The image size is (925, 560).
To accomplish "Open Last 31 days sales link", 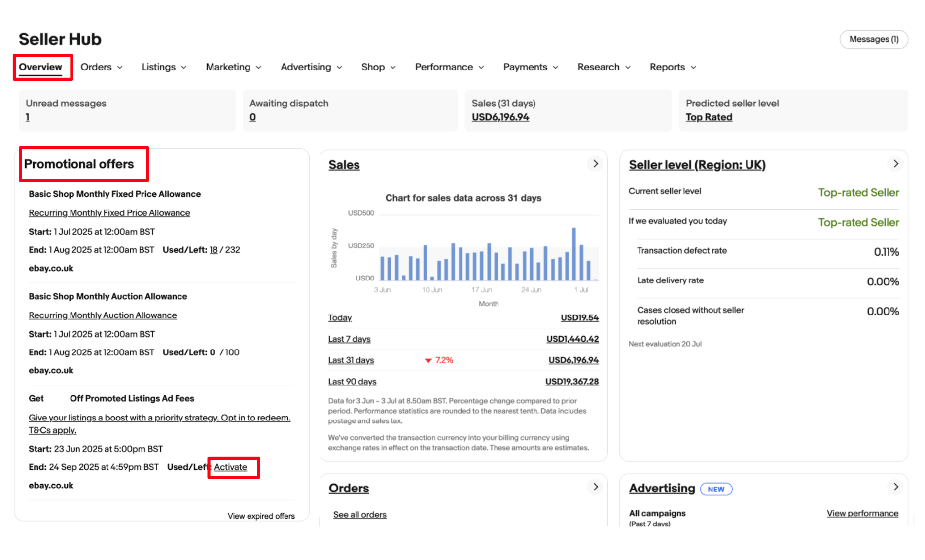I will click(x=351, y=360).
